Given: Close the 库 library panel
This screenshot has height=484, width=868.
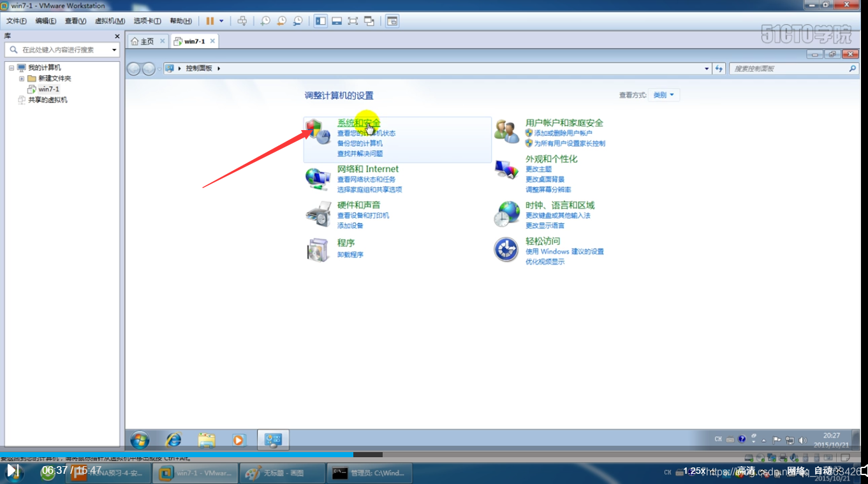Looking at the screenshot, I should (x=117, y=36).
